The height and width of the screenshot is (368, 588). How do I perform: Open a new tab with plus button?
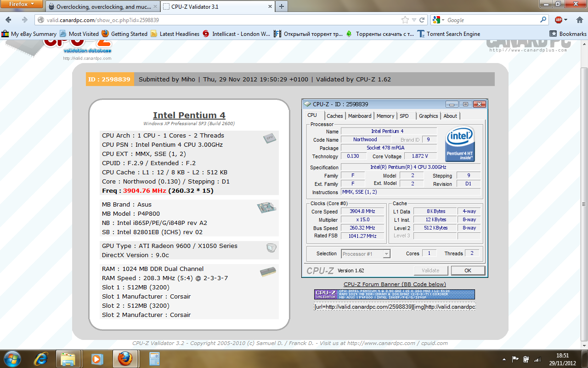[281, 6]
